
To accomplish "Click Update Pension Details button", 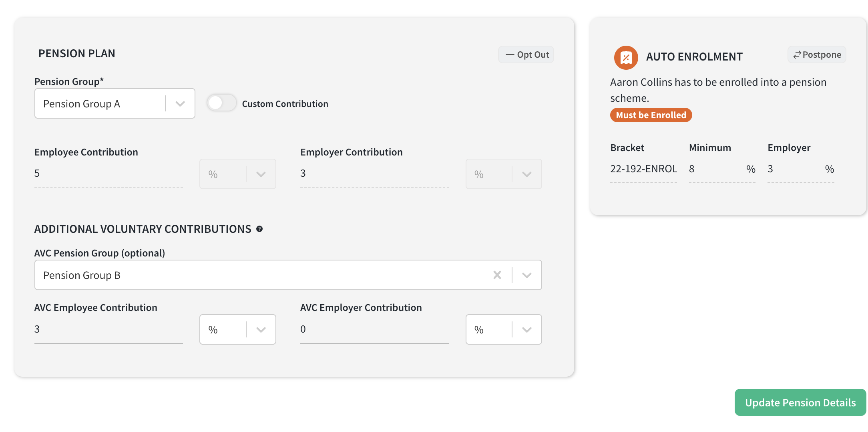I will pyautogui.click(x=800, y=402).
